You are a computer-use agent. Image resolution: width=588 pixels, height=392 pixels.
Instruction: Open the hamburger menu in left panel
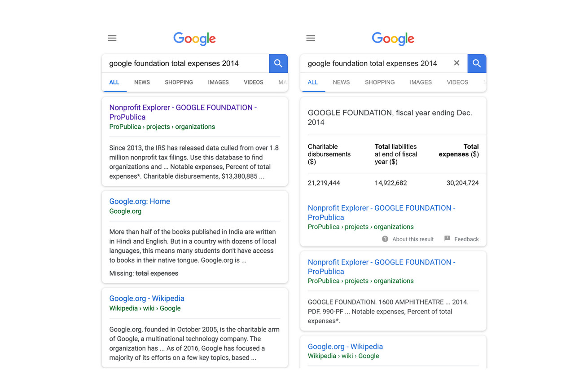(x=112, y=38)
